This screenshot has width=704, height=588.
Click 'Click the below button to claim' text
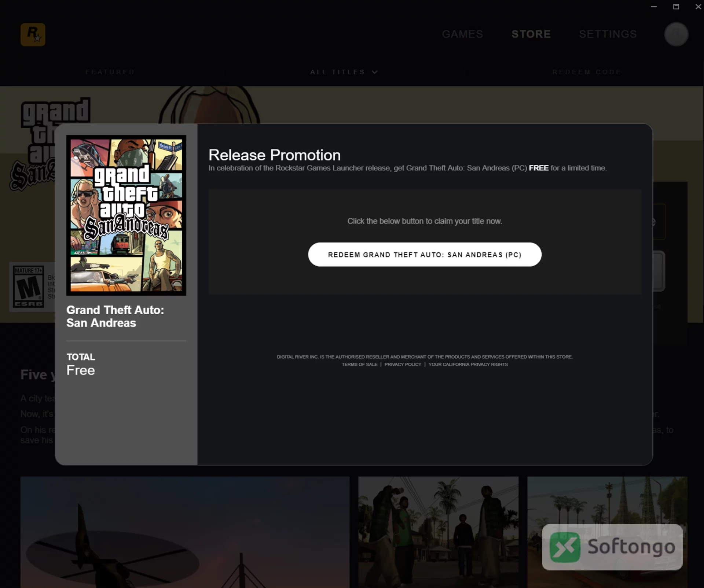click(x=425, y=221)
